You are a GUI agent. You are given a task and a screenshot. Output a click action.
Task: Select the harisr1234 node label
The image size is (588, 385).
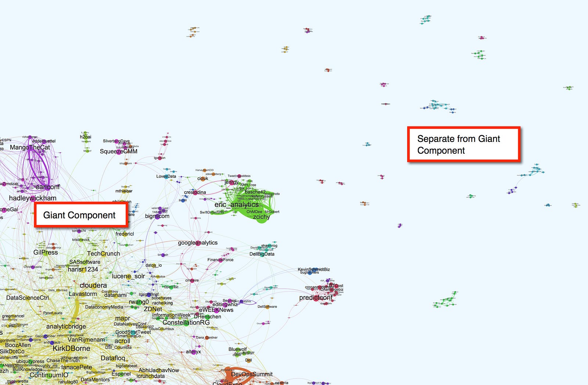pyautogui.click(x=83, y=270)
